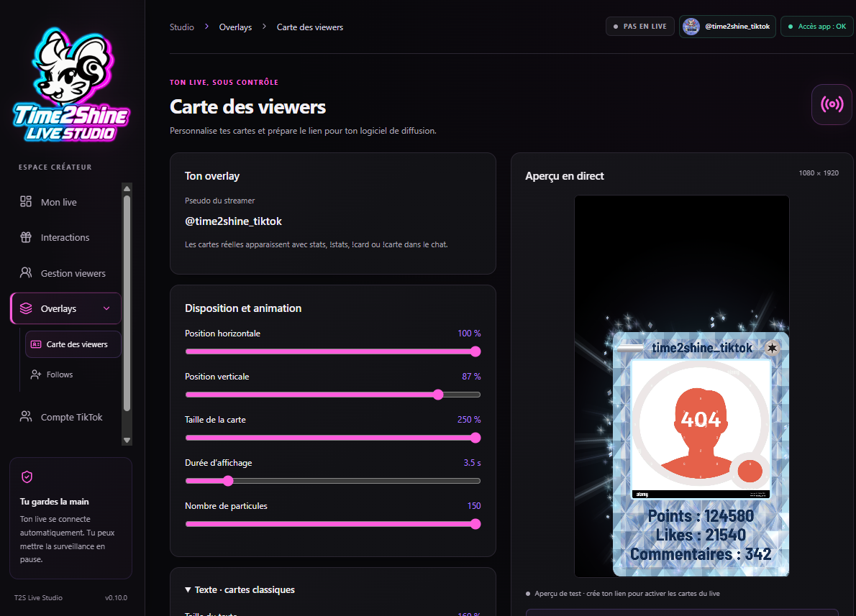Go to Studio breadcrumb
Screen dimensions: 856x616
[182, 27]
